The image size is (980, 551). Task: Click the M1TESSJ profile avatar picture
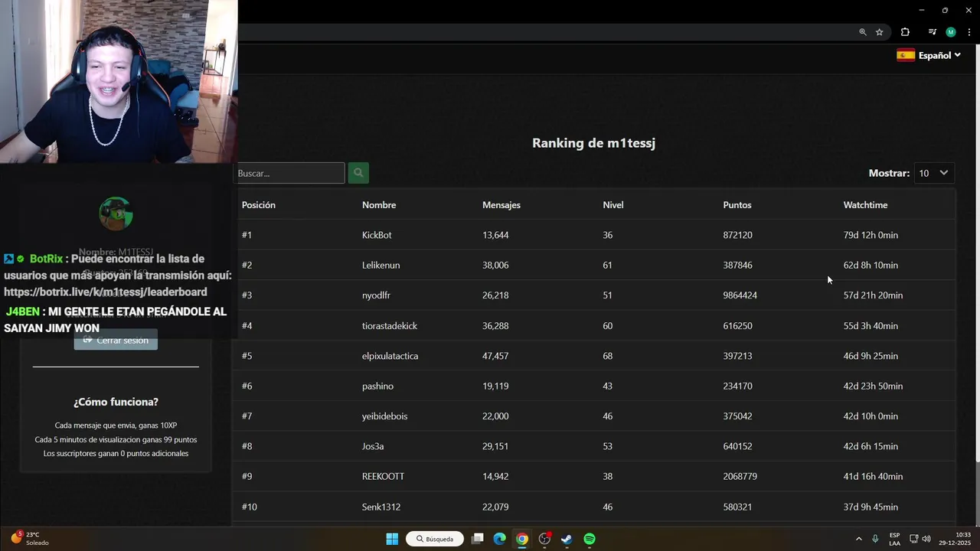point(116,214)
